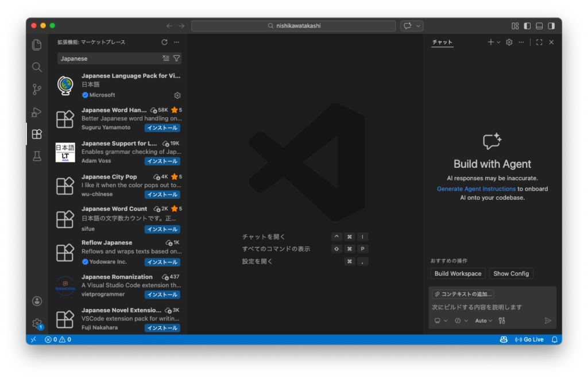Click the configure tools icon in chat
Image resolution: width=588 pixels, height=379 pixels.
tap(502, 321)
